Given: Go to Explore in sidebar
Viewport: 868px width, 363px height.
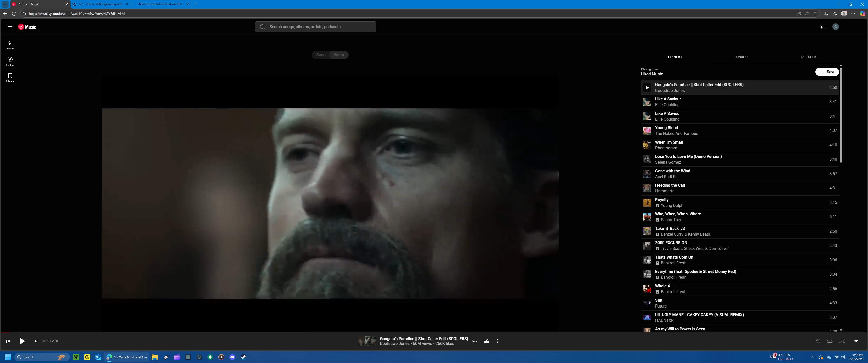Looking at the screenshot, I should pos(10,61).
